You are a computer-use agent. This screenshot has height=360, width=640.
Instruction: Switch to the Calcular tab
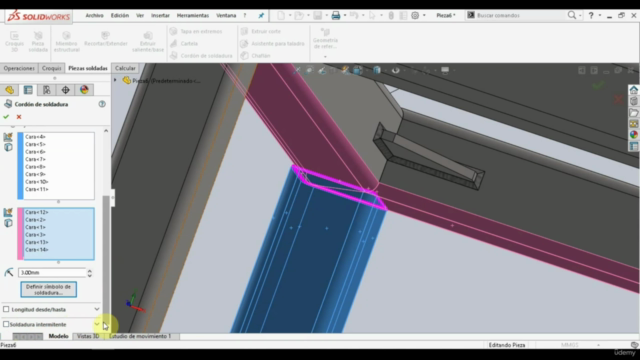125,68
